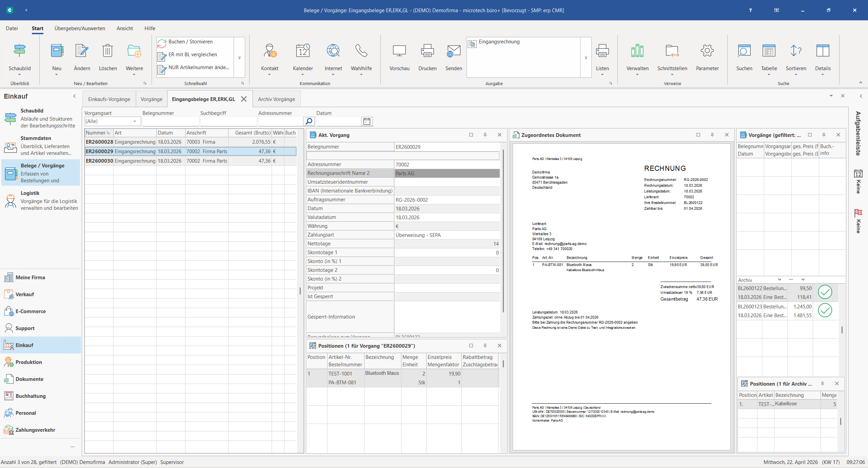868x468 pixels.
Task: Pin the Zugeordnetes Dokument panel
Action: coord(712,135)
